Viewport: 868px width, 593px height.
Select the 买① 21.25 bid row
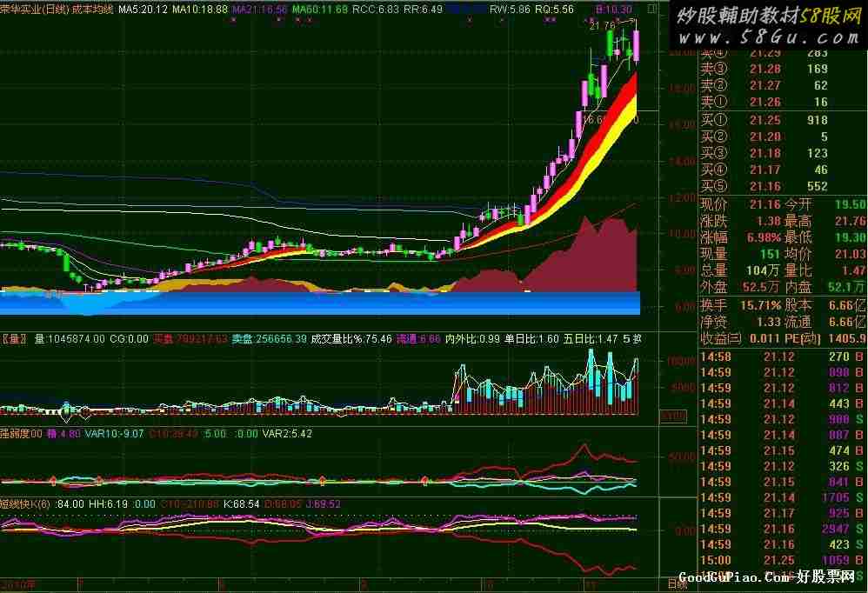(764, 120)
